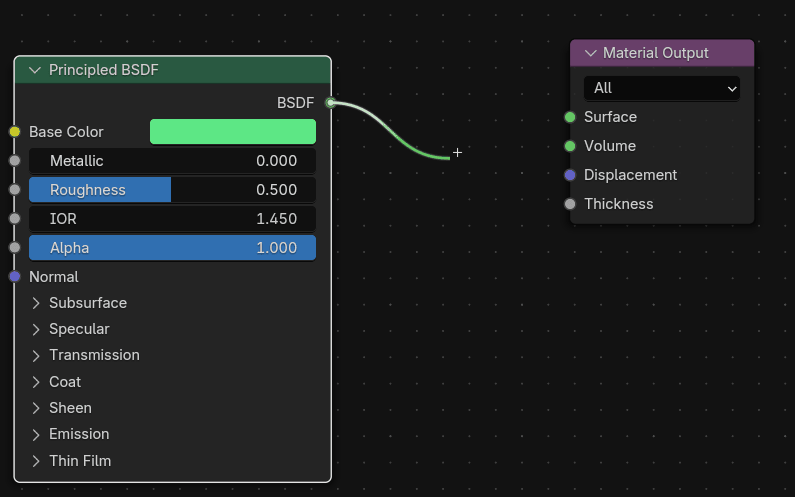Click the BSDF output socket

click(330, 103)
